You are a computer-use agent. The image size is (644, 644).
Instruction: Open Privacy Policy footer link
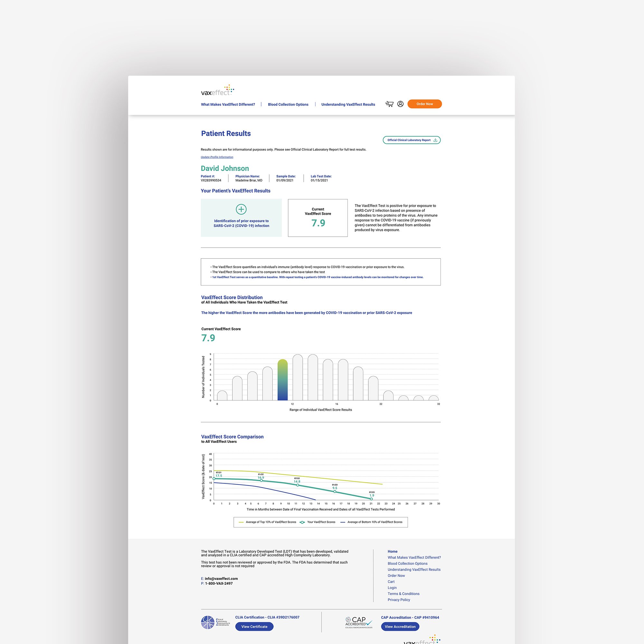coord(399,600)
